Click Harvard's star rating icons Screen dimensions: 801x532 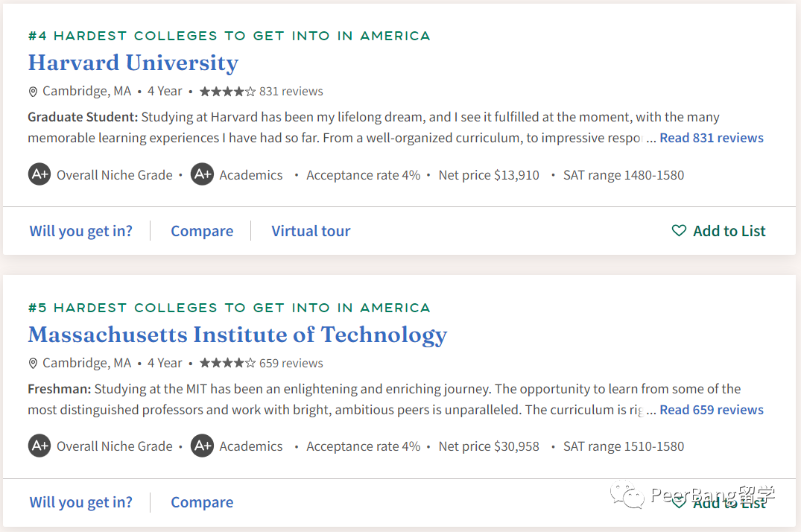pos(227,92)
